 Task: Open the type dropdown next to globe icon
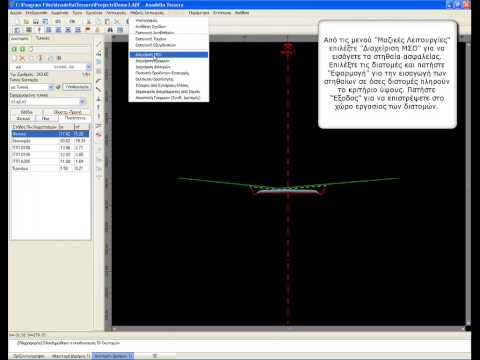[x=32, y=87]
